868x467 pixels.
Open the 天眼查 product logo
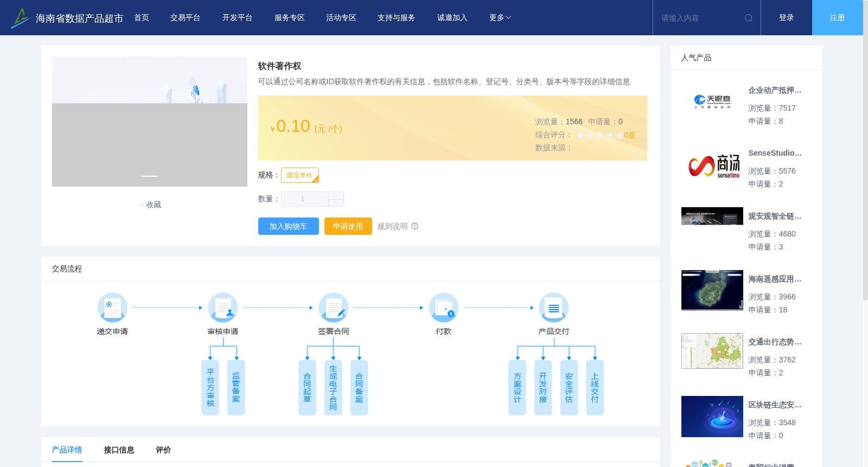coord(712,102)
